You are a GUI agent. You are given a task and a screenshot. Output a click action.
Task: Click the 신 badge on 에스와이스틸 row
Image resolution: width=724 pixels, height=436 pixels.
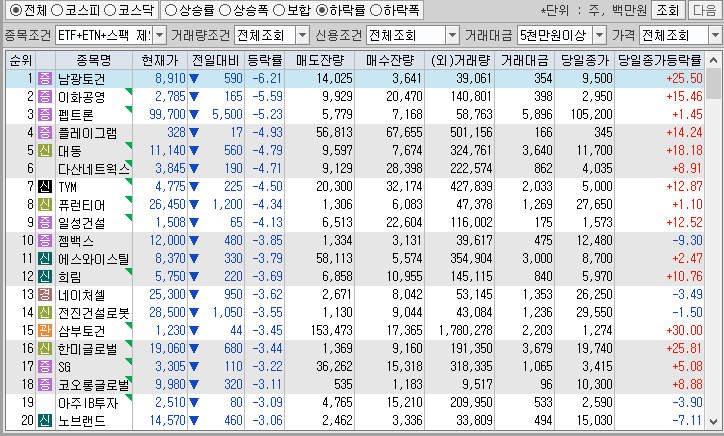tap(45, 259)
